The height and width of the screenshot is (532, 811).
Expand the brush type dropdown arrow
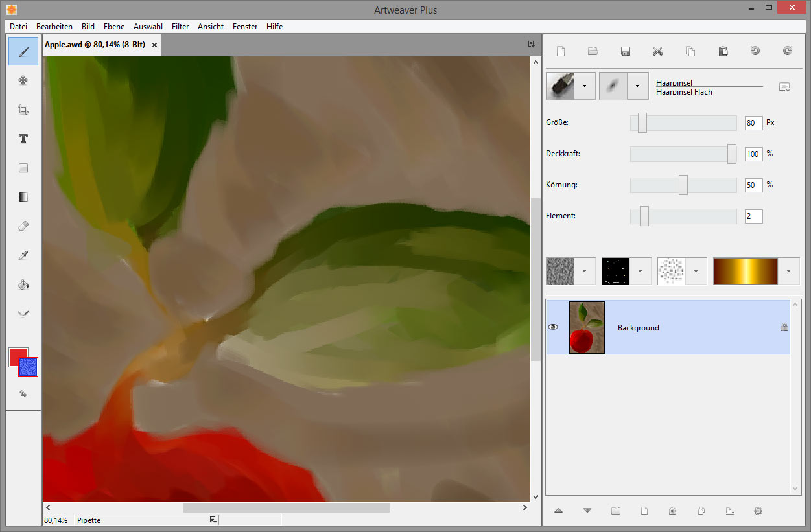pos(586,86)
